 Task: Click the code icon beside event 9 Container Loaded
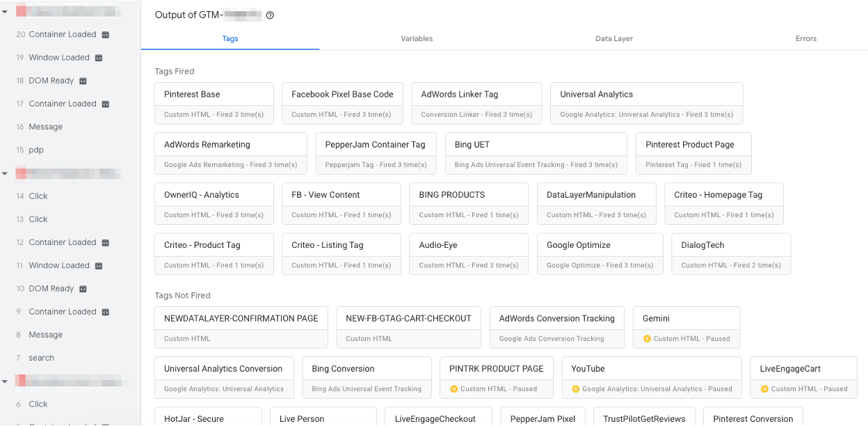coord(105,312)
